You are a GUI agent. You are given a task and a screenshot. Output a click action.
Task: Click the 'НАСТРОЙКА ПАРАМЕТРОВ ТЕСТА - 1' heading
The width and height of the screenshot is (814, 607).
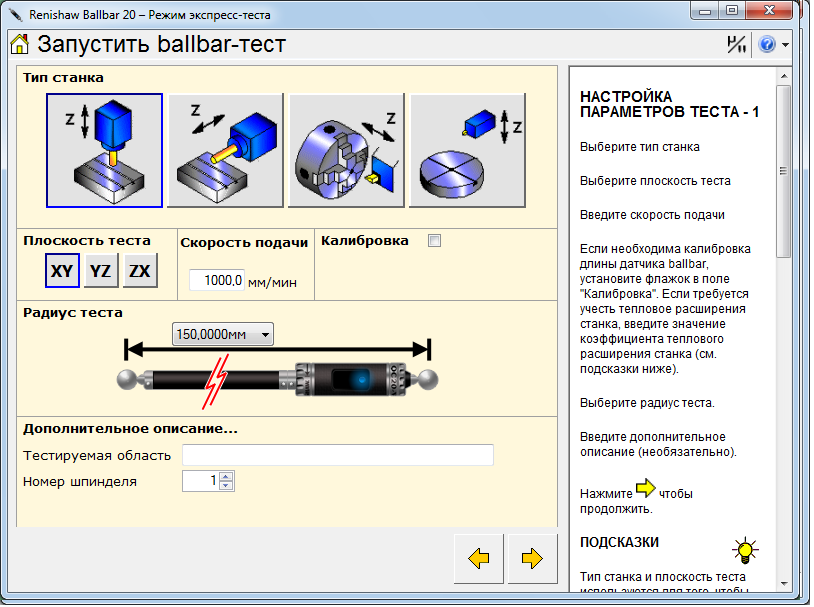[x=670, y=104]
